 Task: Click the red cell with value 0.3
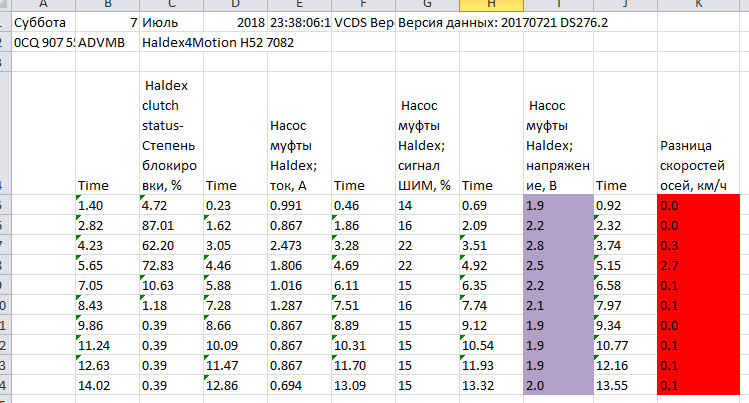tap(698, 245)
